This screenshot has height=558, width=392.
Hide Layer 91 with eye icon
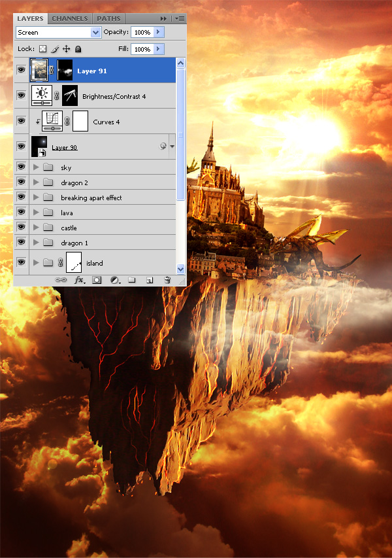point(22,70)
